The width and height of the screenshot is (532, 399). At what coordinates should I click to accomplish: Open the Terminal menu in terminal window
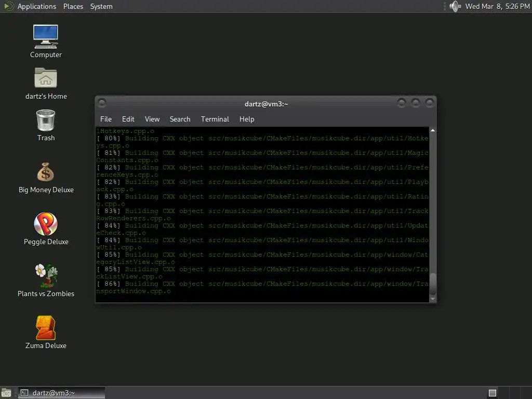[x=215, y=119]
